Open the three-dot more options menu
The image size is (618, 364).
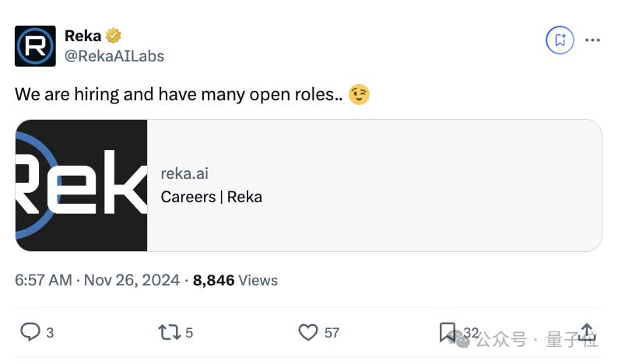[x=592, y=40]
